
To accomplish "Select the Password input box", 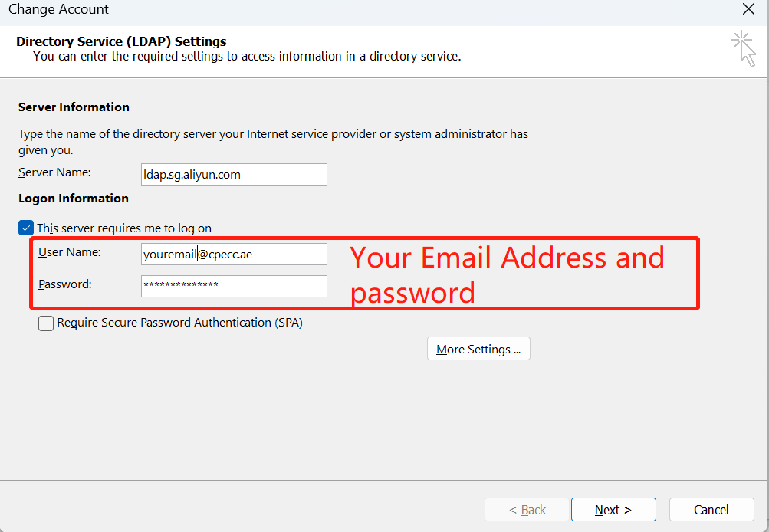I will pos(234,287).
